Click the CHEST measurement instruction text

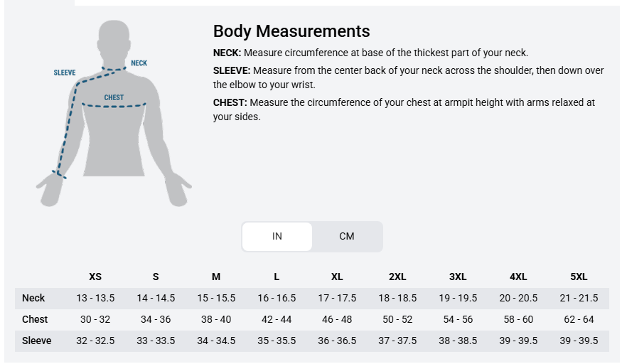[404, 109]
